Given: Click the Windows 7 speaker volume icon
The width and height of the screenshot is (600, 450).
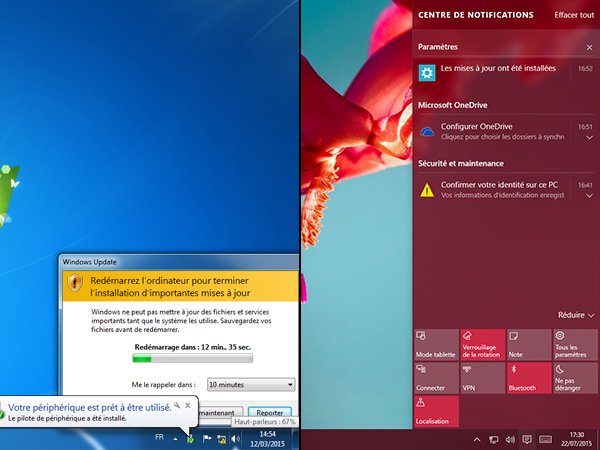Looking at the screenshot, I should pyautogui.click(x=235, y=439).
